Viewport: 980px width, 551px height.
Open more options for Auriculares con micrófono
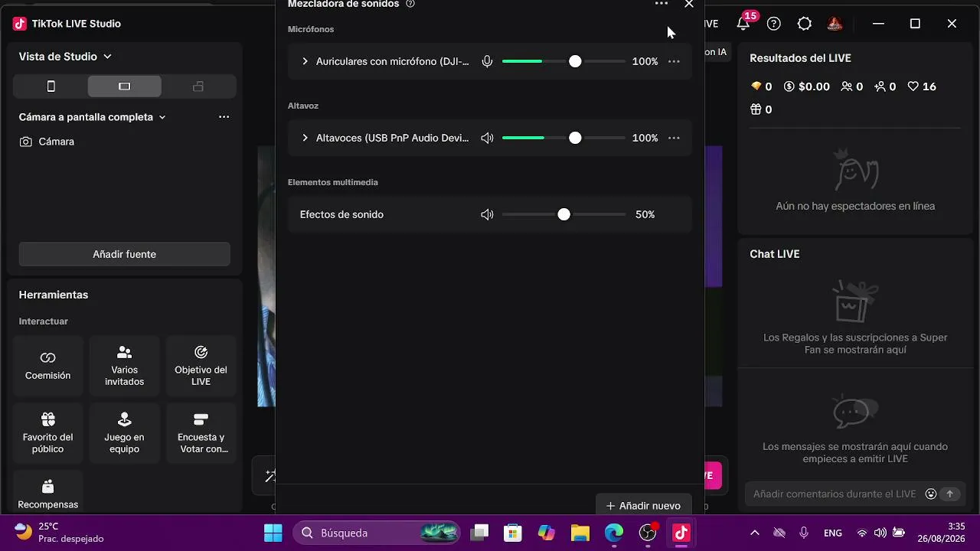pyautogui.click(x=674, y=61)
